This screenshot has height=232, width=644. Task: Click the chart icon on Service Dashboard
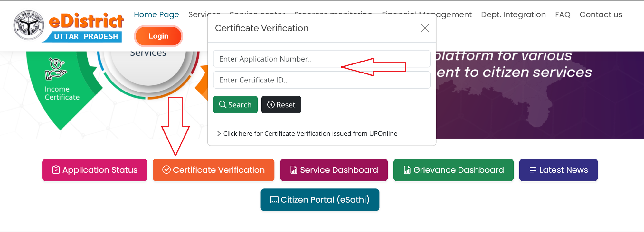click(294, 170)
